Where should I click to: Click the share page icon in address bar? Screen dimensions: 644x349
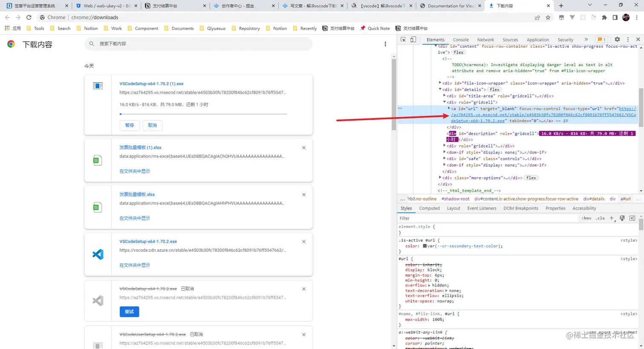(x=537, y=17)
